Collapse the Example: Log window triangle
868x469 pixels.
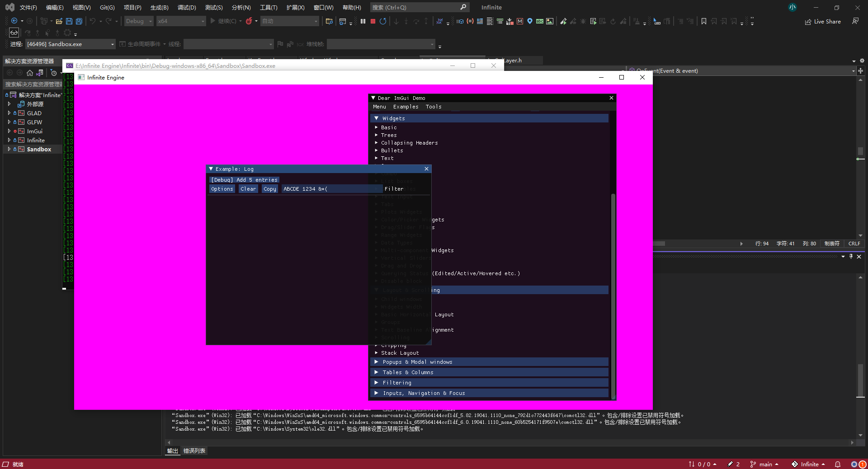coord(211,169)
